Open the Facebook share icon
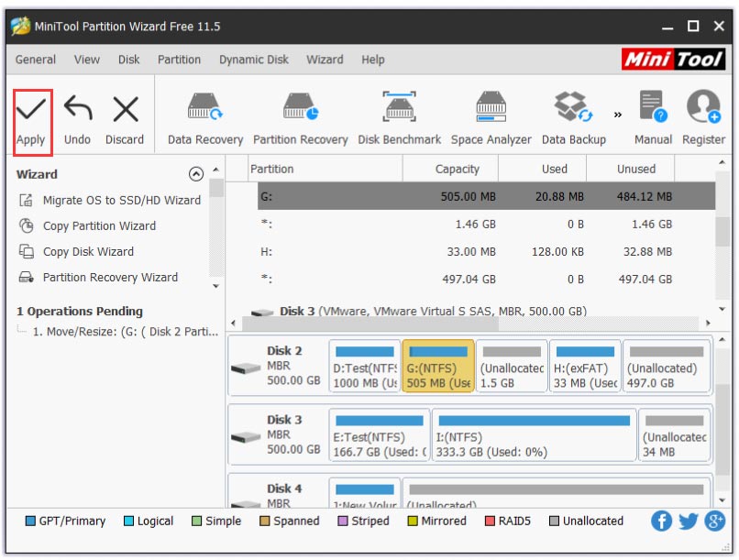 coord(661,522)
